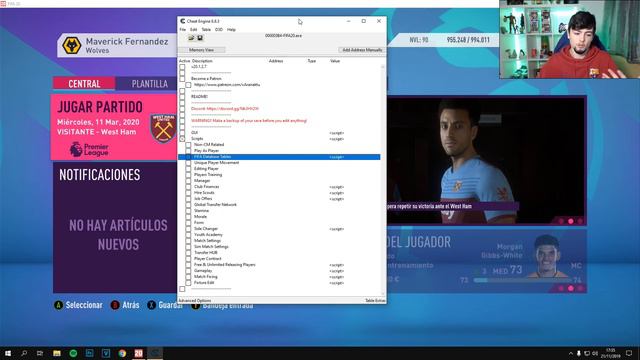This screenshot has width=640, height=360.
Task: Click the Description column header
Action: coord(202,61)
